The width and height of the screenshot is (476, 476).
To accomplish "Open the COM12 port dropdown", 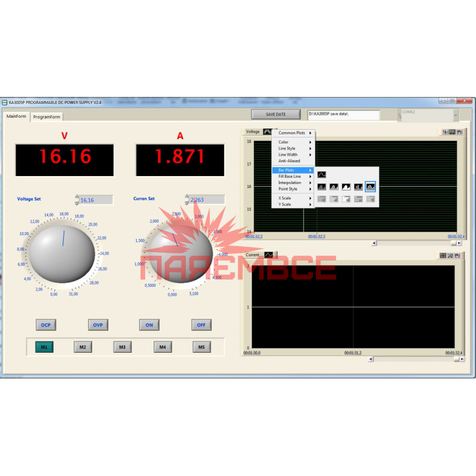I will point(456,115).
